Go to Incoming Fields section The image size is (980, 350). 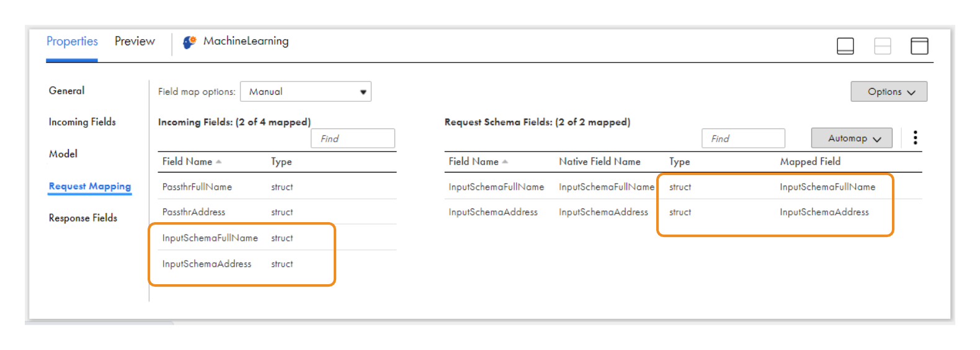click(x=82, y=122)
